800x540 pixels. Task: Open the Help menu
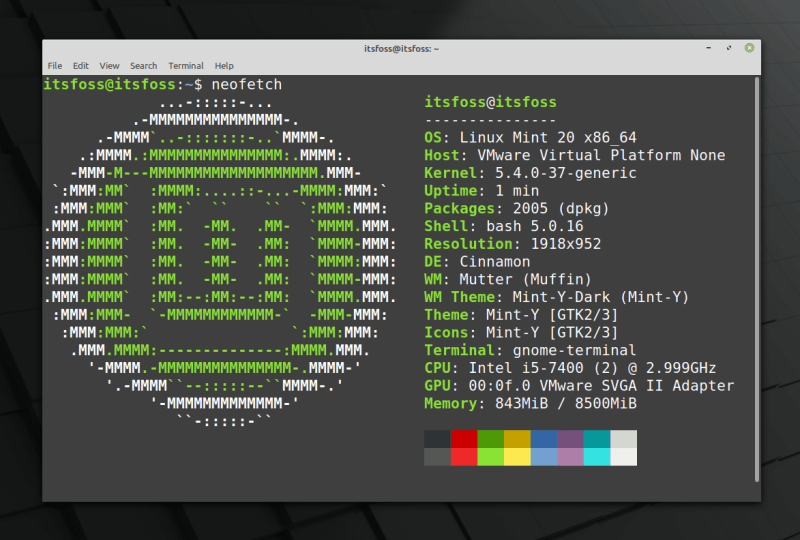point(224,66)
